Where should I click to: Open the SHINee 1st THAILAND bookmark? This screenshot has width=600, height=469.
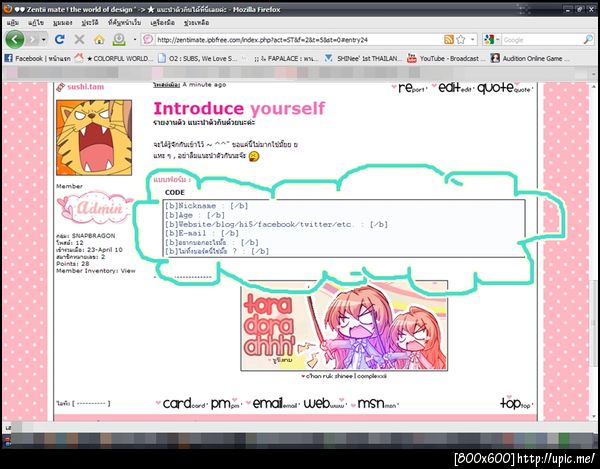pyautogui.click(x=363, y=59)
